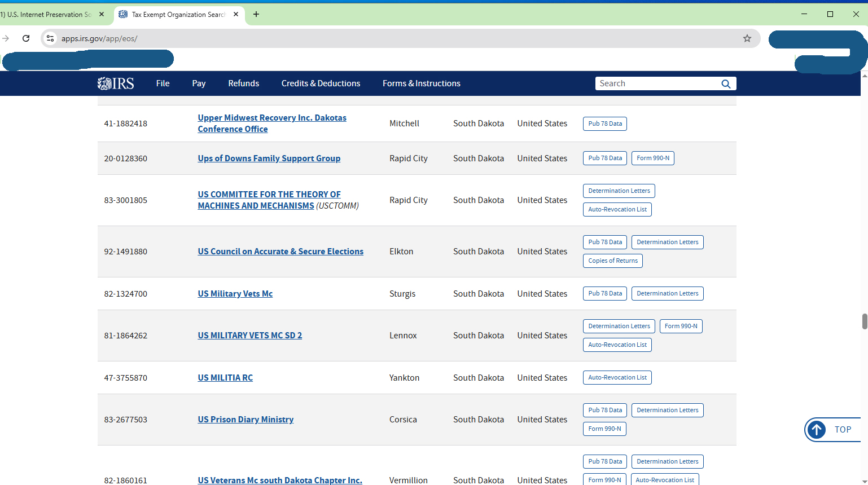The image size is (868, 485).
Task: Switch to U.S. Internet Preservation tab
Action: (54, 14)
